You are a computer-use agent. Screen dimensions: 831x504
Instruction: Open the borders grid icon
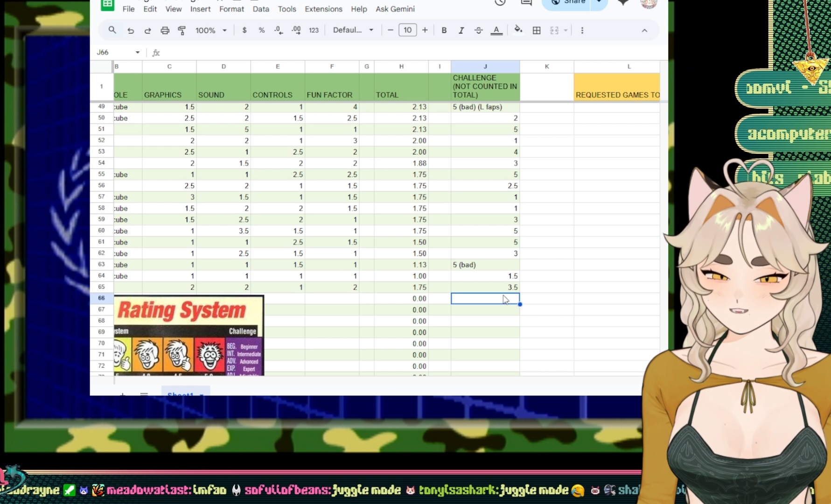537,30
